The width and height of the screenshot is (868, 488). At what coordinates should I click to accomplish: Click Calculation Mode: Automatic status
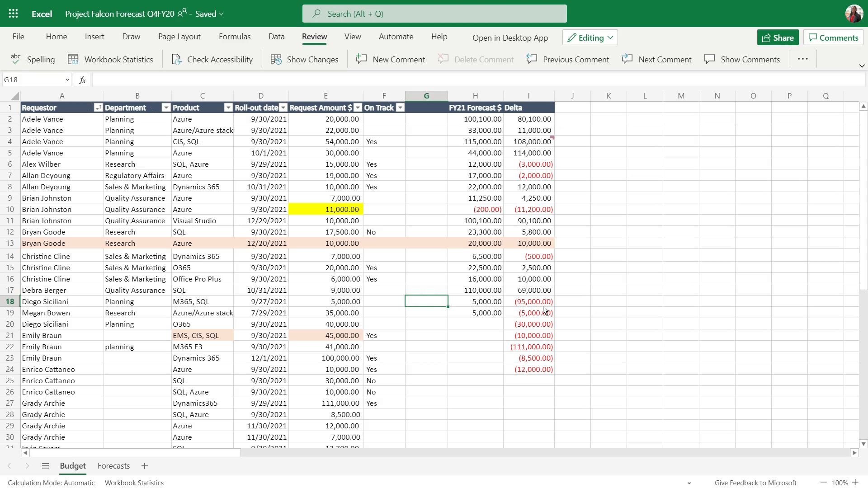pyautogui.click(x=51, y=483)
